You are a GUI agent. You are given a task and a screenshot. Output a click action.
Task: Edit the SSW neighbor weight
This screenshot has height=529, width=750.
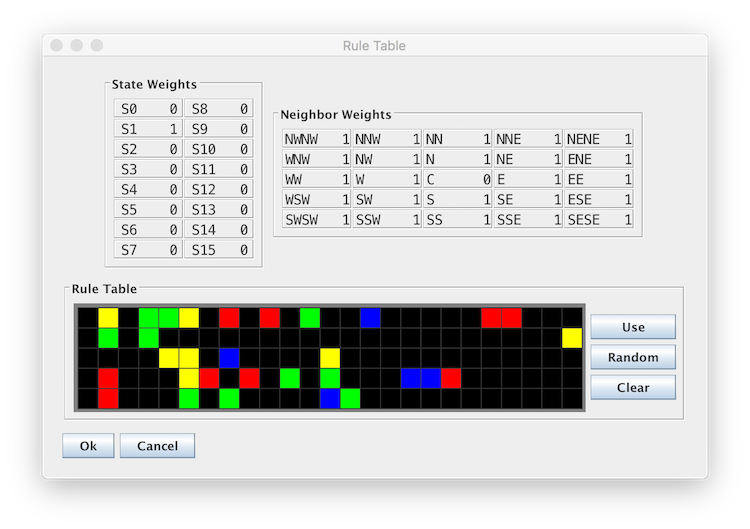(387, 220)
